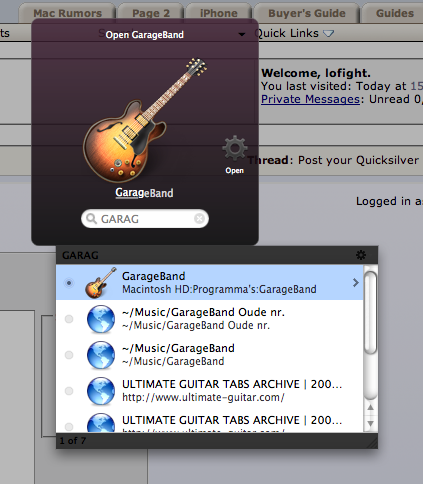The image size is (423, 484).
Task: Click globe icon beside ~/Music/GarageBand row
Action: (x=101, y=355)
